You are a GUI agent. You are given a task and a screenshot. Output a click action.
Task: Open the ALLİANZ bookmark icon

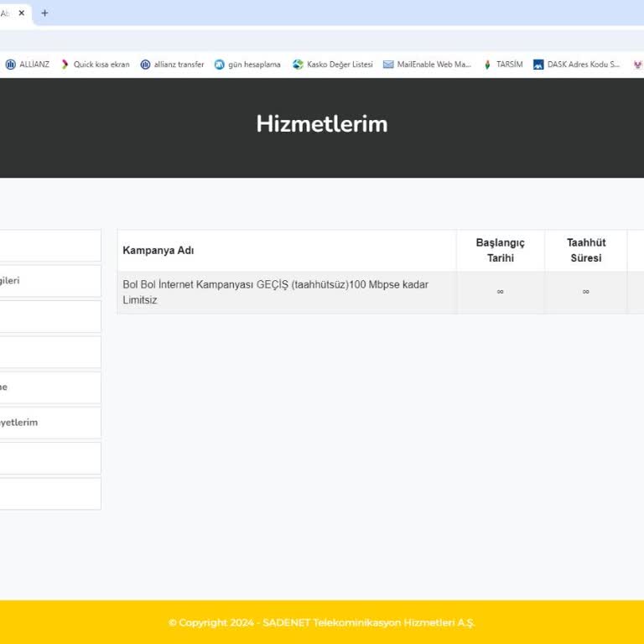11,65
